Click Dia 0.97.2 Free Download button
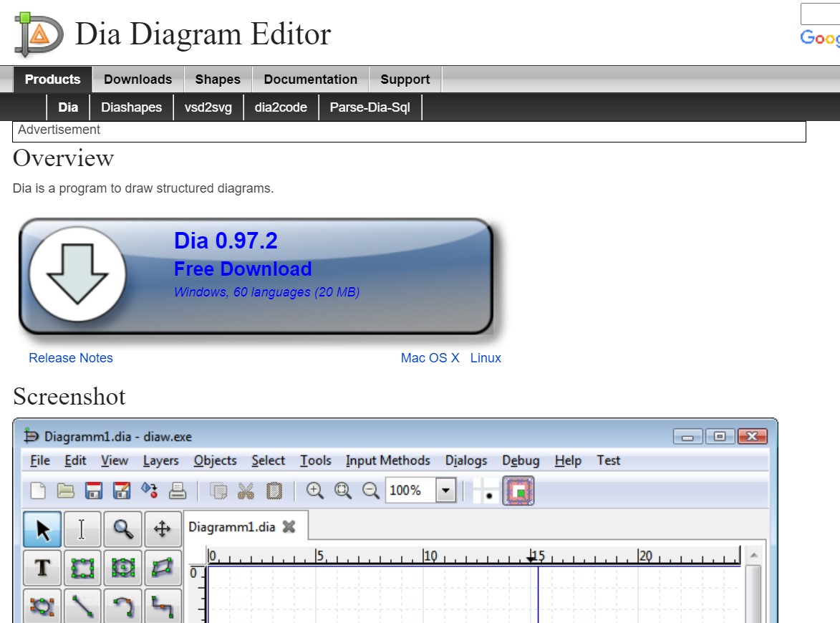 [256, 276]
